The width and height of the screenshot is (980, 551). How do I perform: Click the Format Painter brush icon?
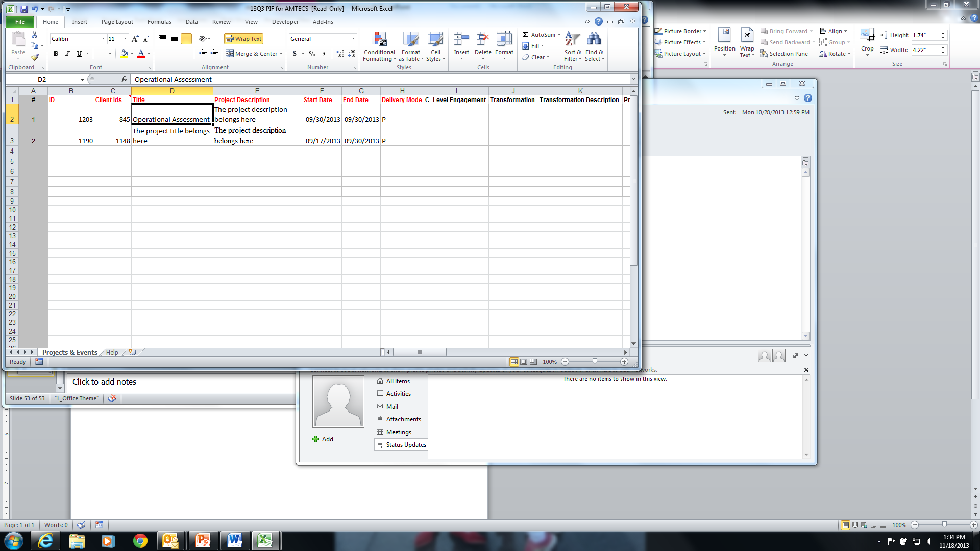pyautogui.click(x=35, y=57)
